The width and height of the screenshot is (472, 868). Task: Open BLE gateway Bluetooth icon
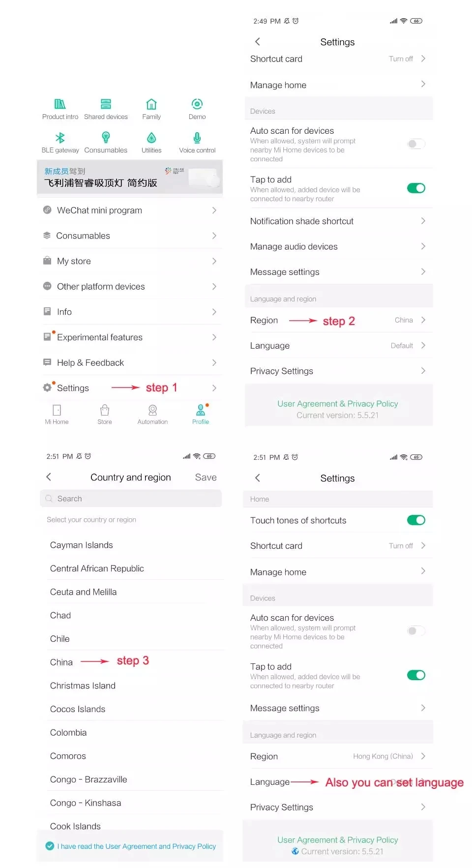click(60, 137)
